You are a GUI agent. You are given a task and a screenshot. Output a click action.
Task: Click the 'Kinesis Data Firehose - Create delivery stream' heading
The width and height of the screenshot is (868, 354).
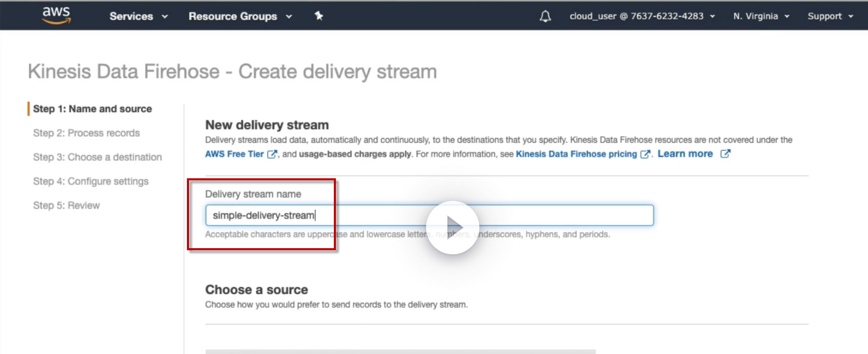232,71
